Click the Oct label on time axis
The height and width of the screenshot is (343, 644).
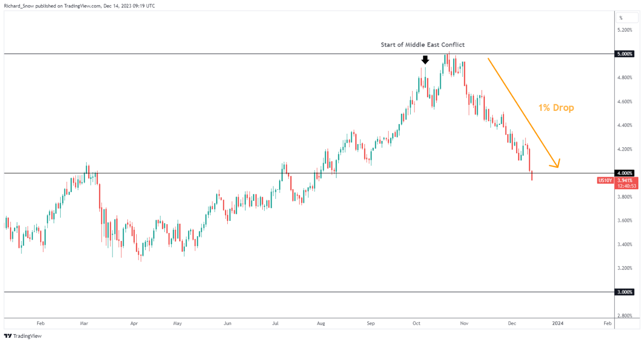(x=416, y=323)
